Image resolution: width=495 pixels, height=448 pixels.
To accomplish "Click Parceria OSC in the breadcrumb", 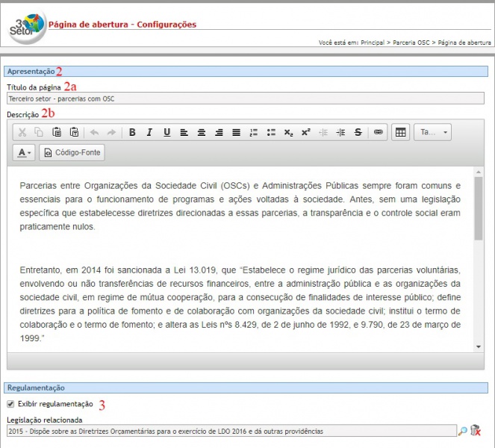I will (411, 43).
